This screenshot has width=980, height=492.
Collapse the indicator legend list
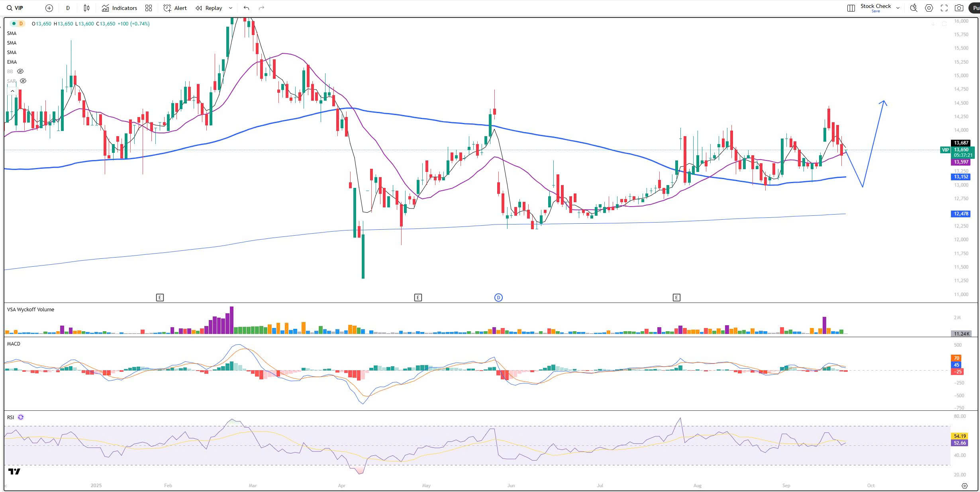tap(12, 91)
